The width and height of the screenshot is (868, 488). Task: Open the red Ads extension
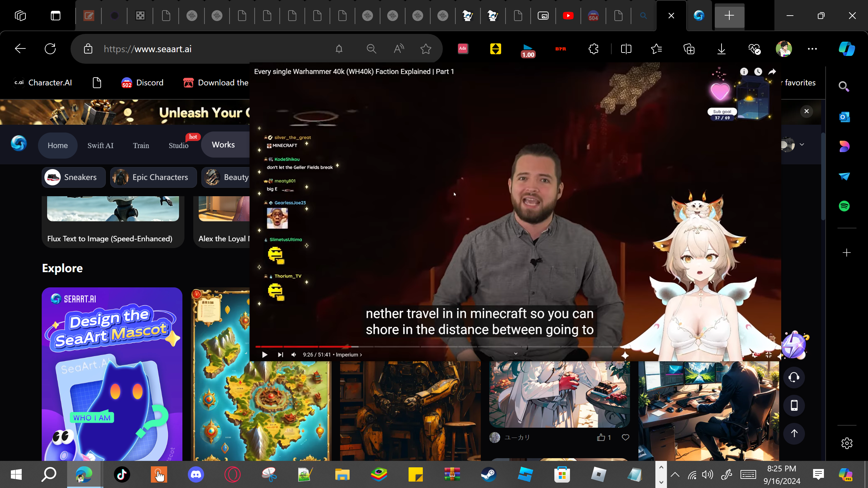tap(463, 49)
